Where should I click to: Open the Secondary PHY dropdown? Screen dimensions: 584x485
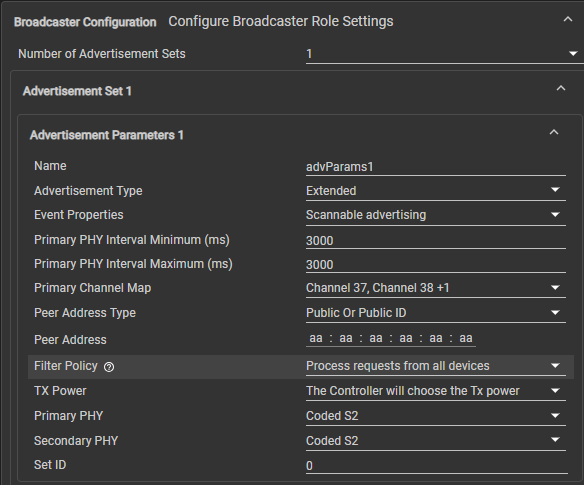tap(436, 441)
